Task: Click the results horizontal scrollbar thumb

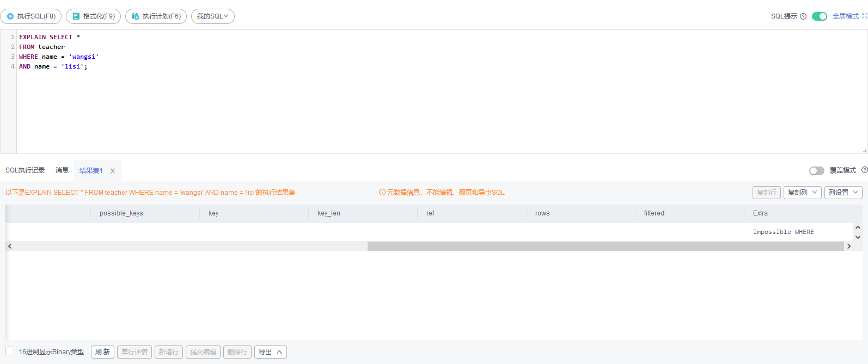Action: coord(606,246)
